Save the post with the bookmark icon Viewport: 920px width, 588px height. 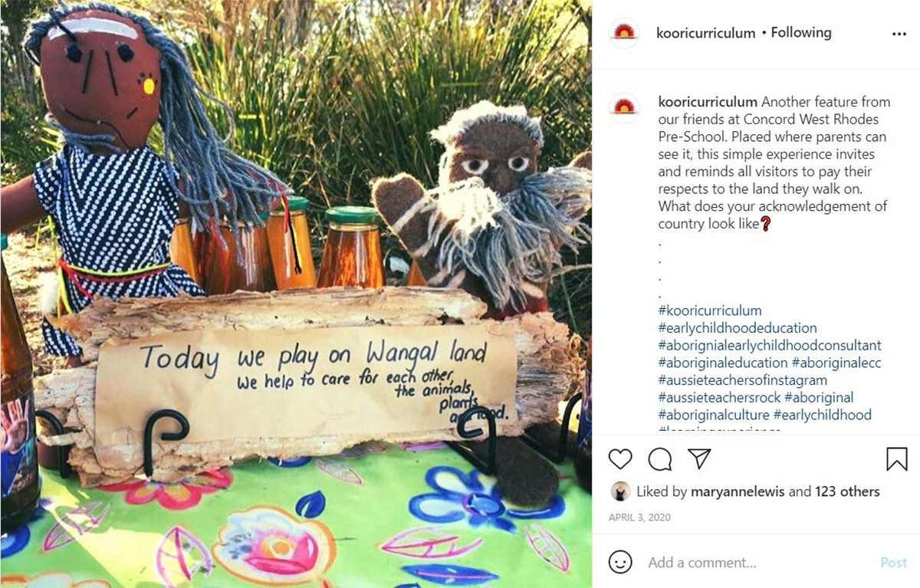pos(897,458)
